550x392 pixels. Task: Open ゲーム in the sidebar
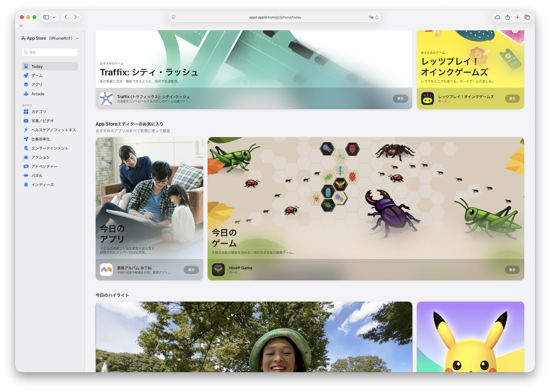(x=50, y=75)
